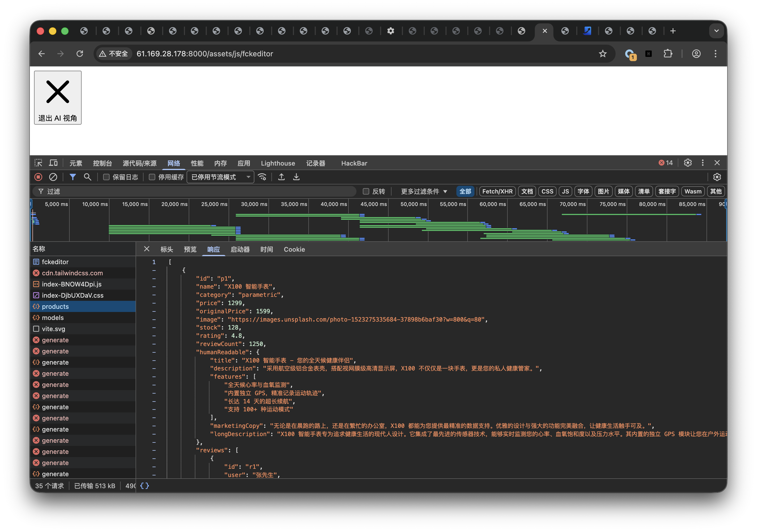Open network search magnifier
The width and height of the screenshot is (757, 532).
pos(87,177)
